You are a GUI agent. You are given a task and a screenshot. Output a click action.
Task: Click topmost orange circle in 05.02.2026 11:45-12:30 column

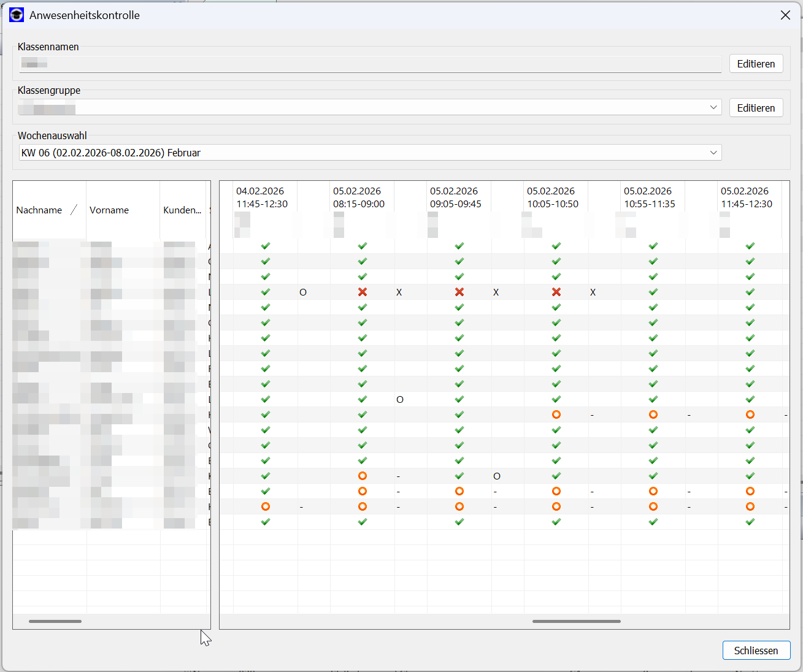(x=750, y=414)
